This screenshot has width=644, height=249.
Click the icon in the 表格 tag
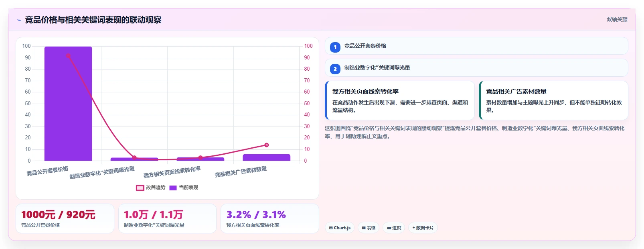(x=364, y=228)
